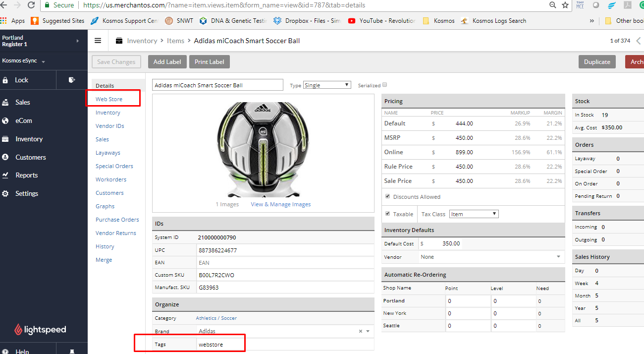Click the UPC field

click(285, 250)
